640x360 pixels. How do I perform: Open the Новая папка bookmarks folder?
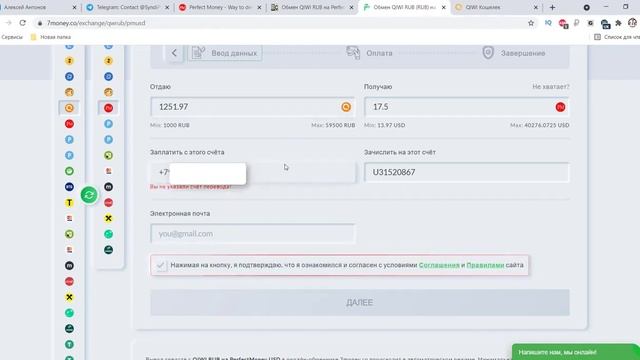point(51,37)
